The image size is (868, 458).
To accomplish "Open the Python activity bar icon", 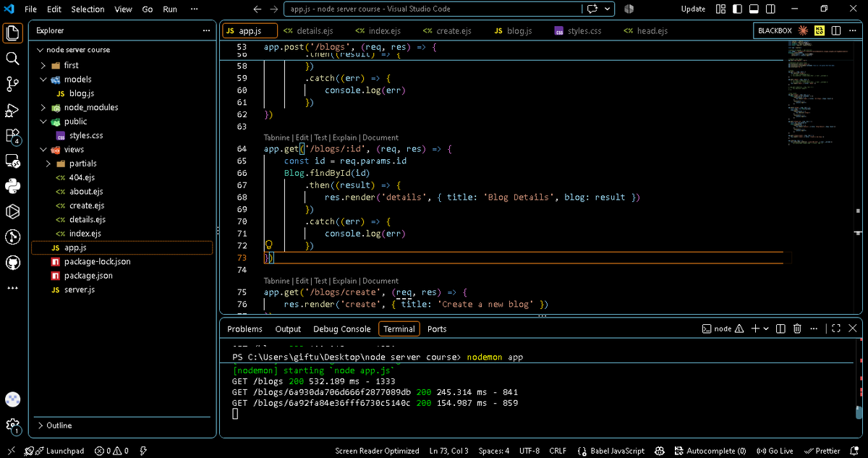I will (x=12, y=186).
